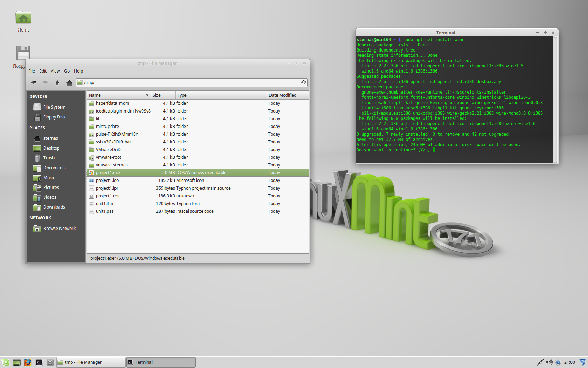588x368 pixels.
Task: Sort files by the Type column
Action: tap(221, 95)
